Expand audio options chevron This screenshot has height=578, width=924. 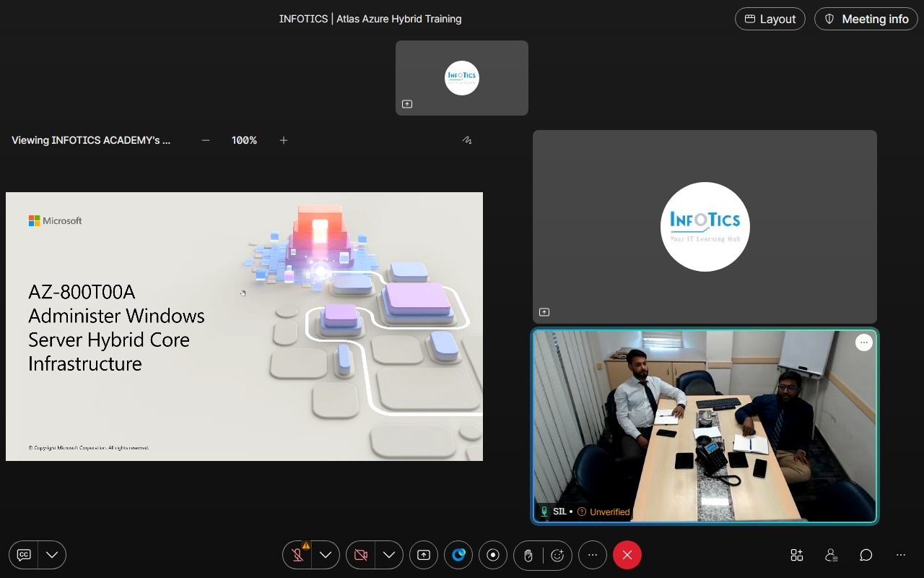(326, 555)
